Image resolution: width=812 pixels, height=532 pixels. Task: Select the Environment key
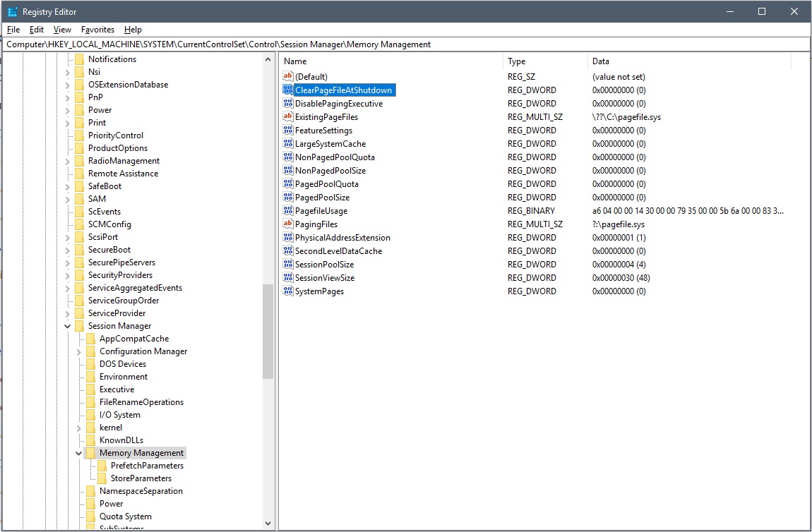pyautogui.click(x=124, y=377)
